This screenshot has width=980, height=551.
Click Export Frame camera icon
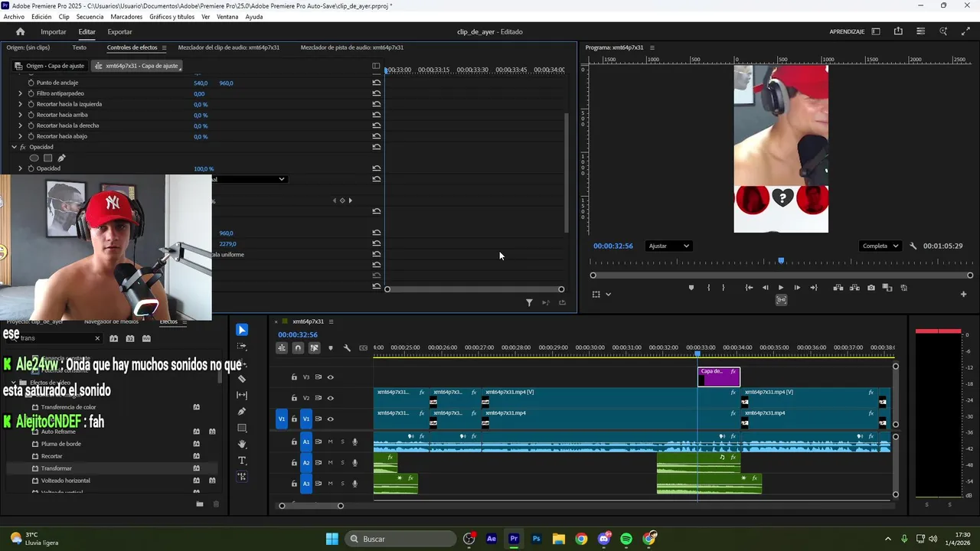pos(871,288)
